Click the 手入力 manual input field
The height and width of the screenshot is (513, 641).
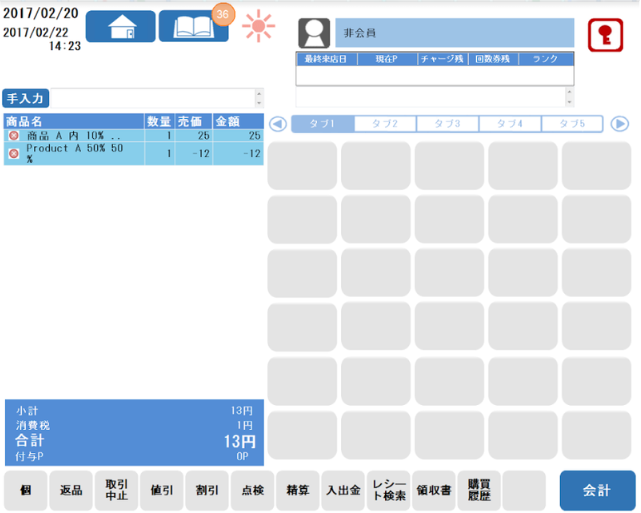155,98
